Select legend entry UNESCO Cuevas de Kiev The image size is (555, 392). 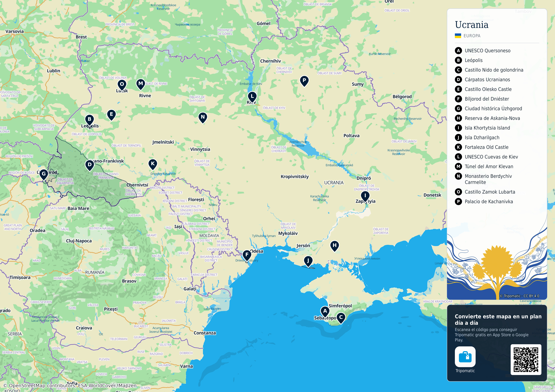[491, 157]
